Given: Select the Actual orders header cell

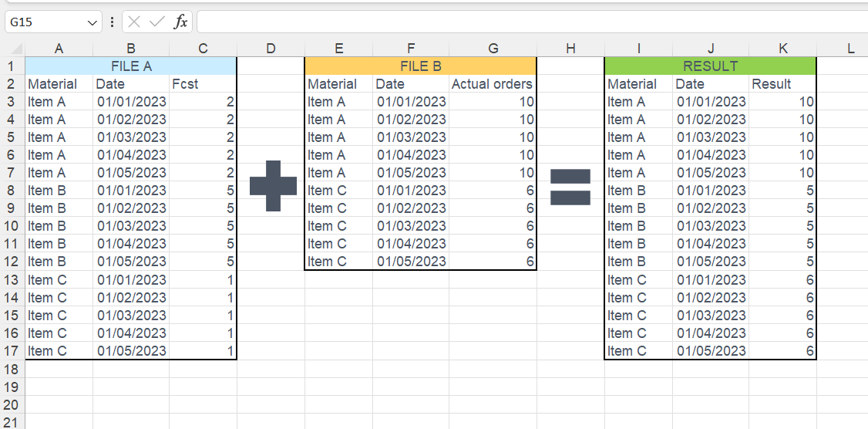Looking at the screenshot, I should [x=493, y=84].
